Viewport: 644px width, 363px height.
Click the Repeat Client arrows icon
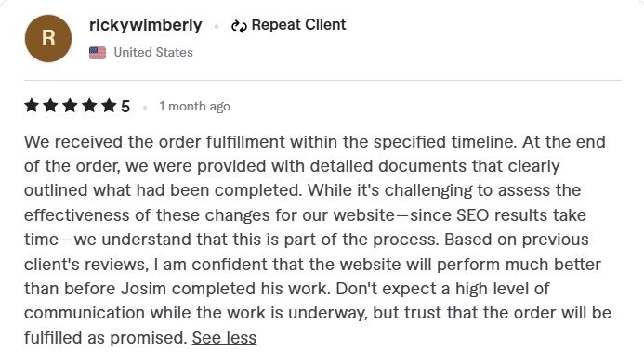(239, 26)
